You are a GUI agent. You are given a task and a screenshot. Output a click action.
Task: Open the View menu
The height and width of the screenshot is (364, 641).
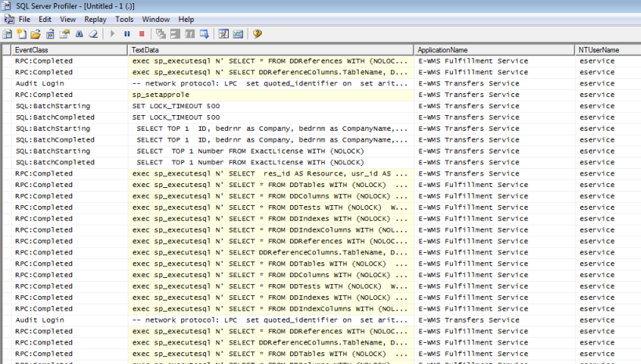pos(68,20)
